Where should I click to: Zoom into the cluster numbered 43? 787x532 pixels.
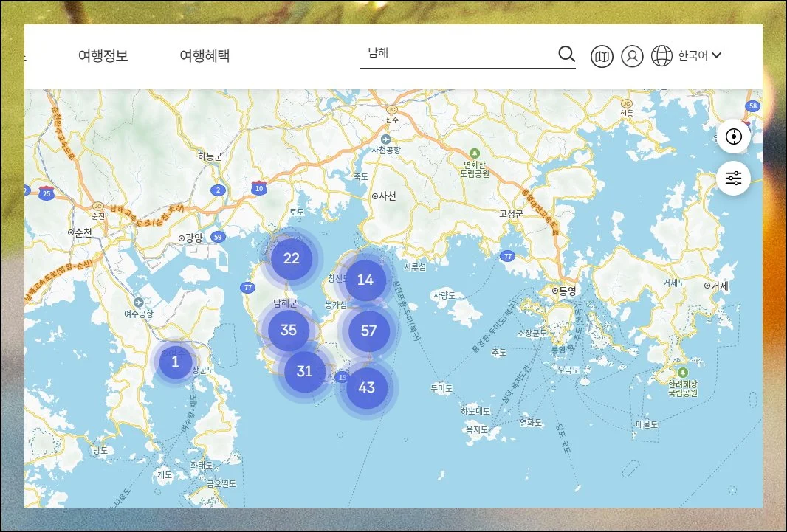(366, 387)
